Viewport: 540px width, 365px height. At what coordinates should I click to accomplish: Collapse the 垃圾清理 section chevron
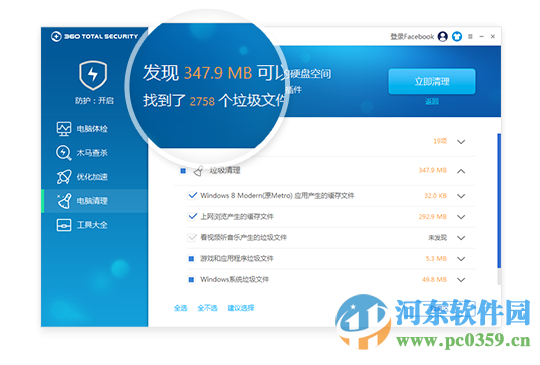coord(461,171)
